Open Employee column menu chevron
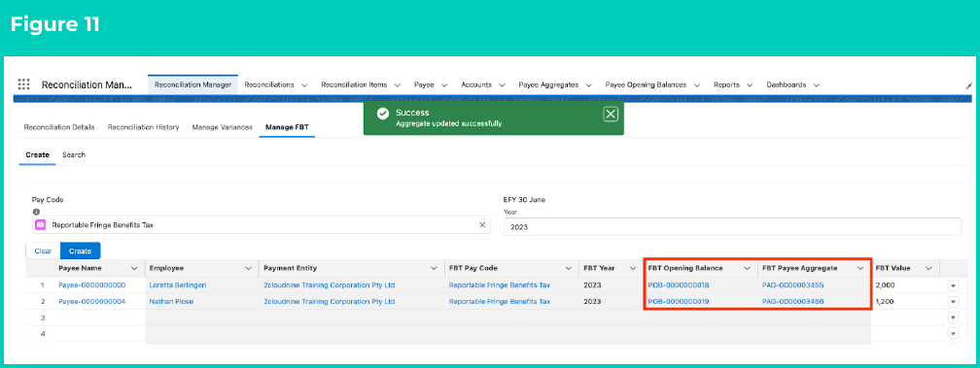The height and width of the screenshot is (368, 980). 248,268
